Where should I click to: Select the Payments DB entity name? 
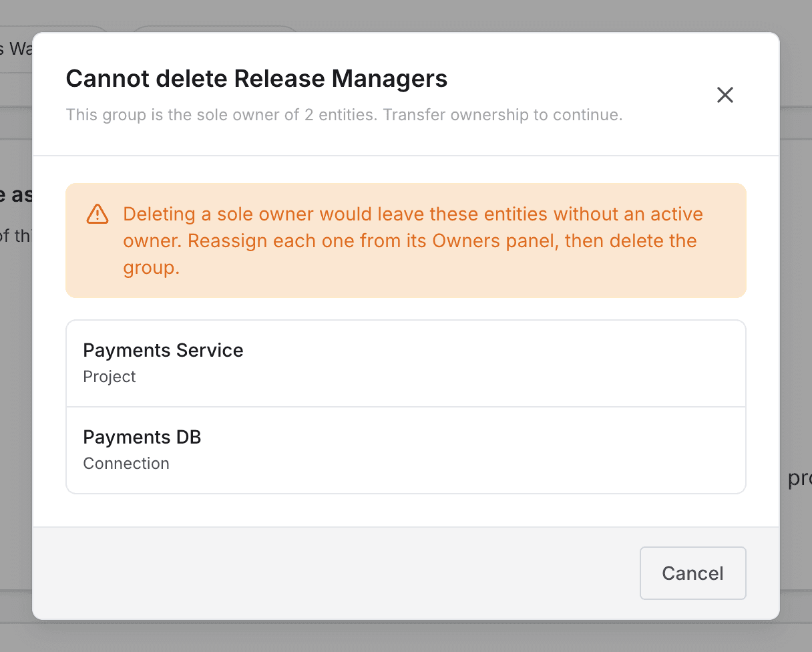[x=142, y=437]
